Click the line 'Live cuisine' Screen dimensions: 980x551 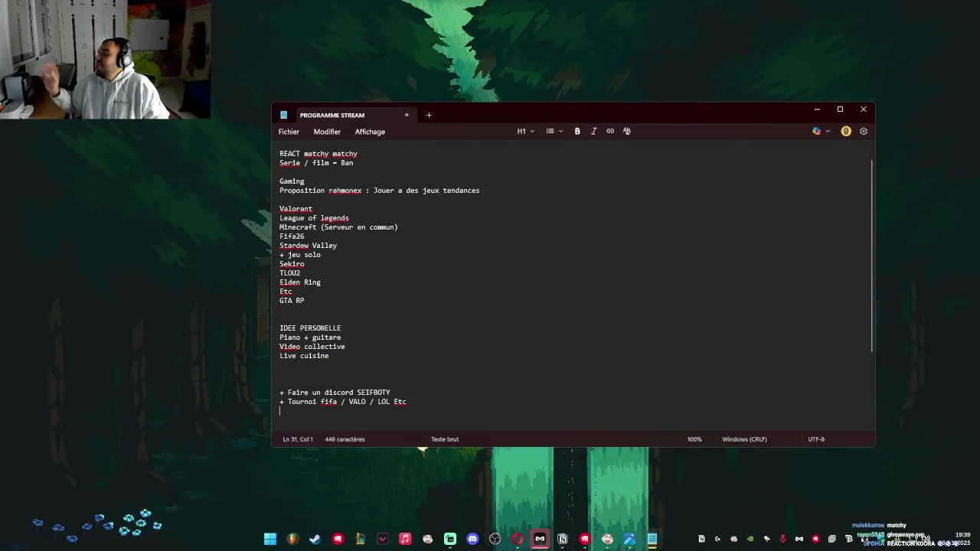304,356
